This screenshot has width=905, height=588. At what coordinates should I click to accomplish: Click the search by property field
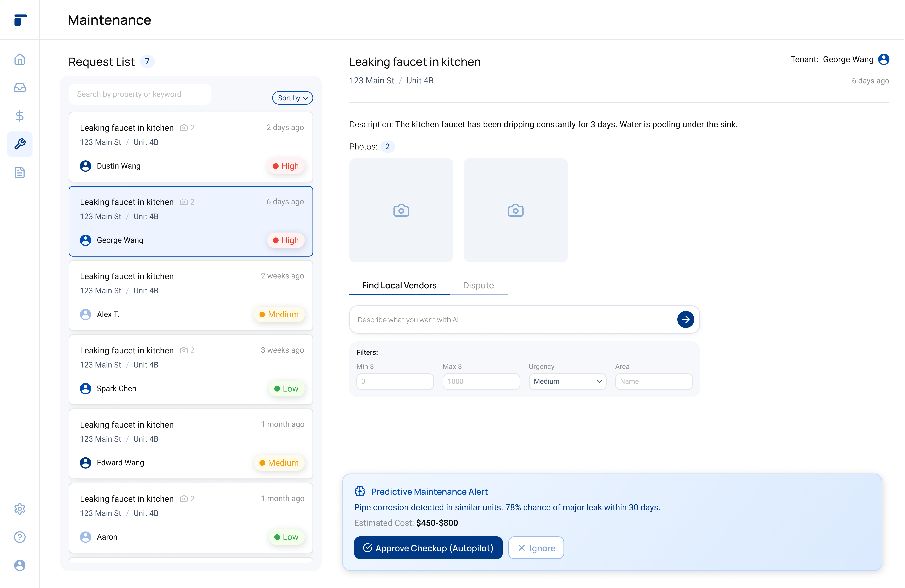pyautogui.click(x=140, y=94)
